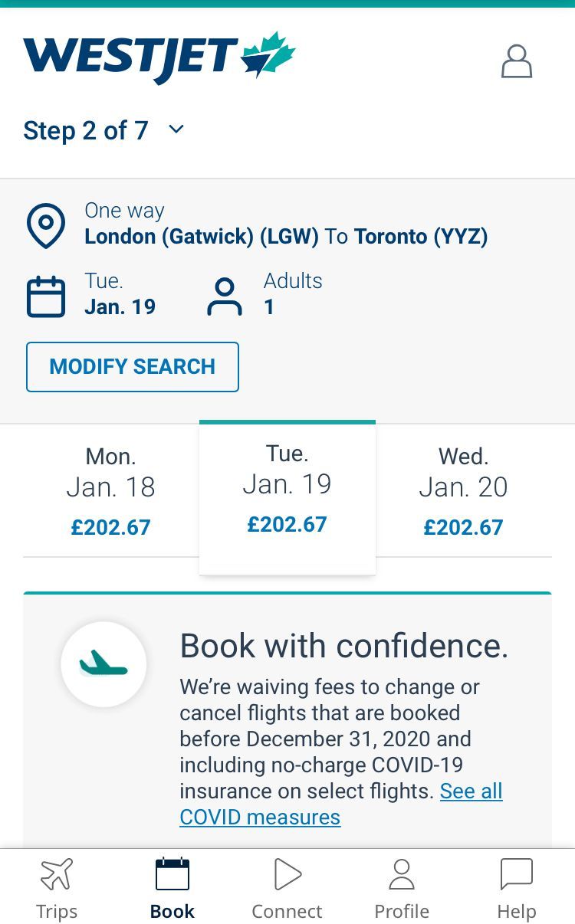
Task: Tap the airplane icon in confidence banner
Action: (x=103, y=664)
